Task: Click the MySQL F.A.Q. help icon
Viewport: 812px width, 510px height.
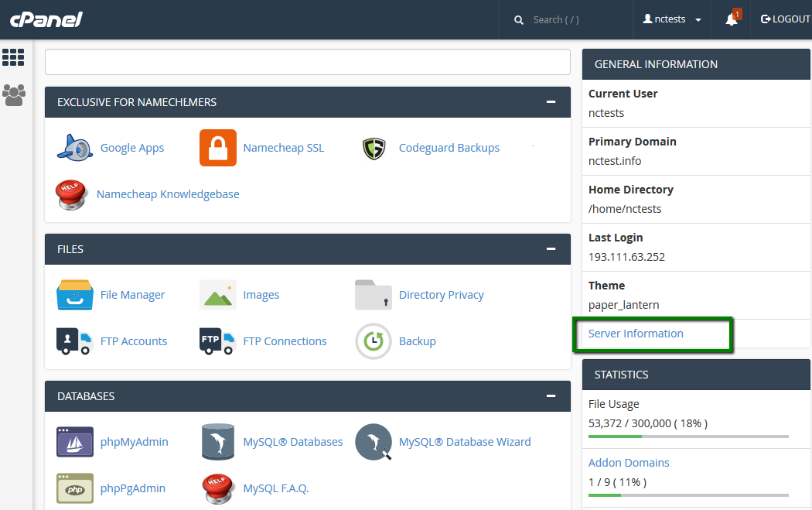Action: point(218,488)
